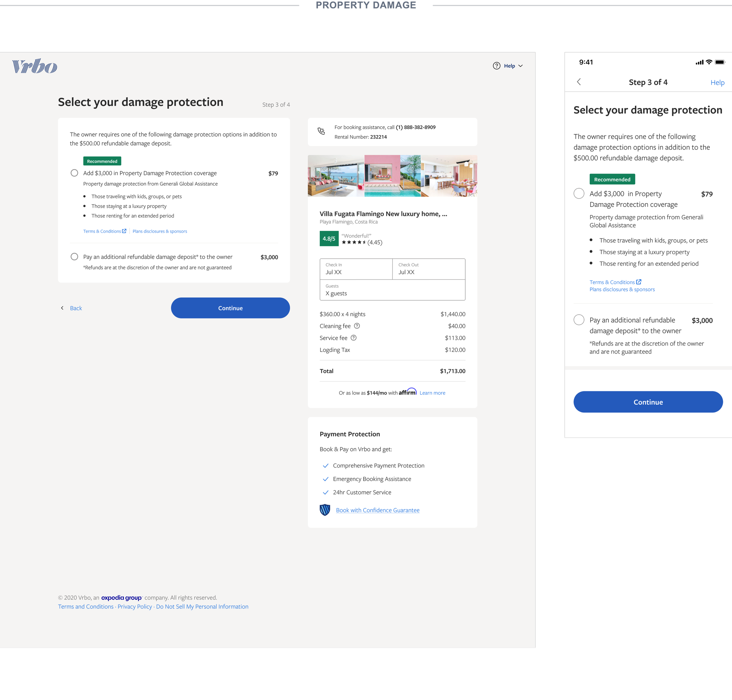Click desktop Terms & Conditions external link icon
Viewport: 732px width, 700px height.
pos(124,231)
